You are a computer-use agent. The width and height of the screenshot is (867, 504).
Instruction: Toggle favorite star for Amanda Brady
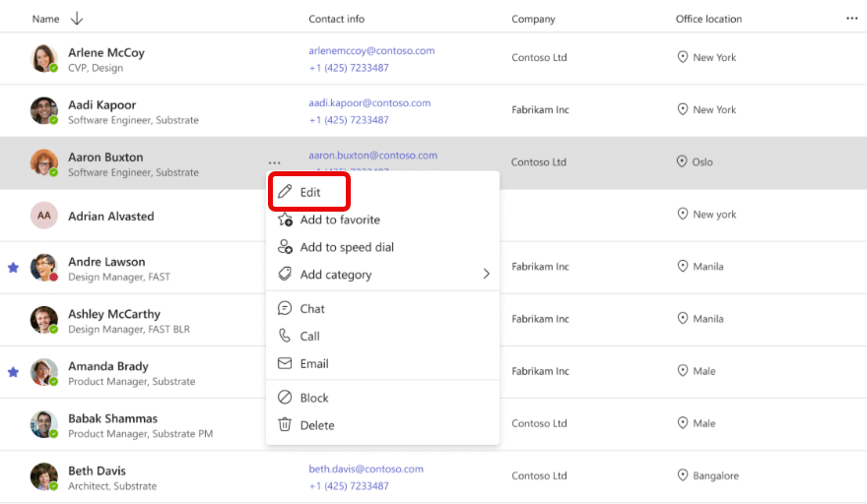click(x=13, y=372)
